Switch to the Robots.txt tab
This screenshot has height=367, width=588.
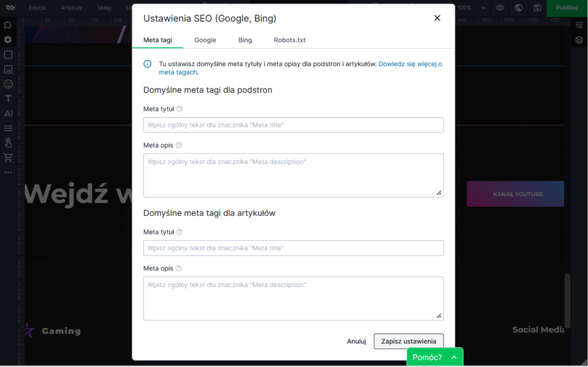pyautogui.click(x=289, y=40)
